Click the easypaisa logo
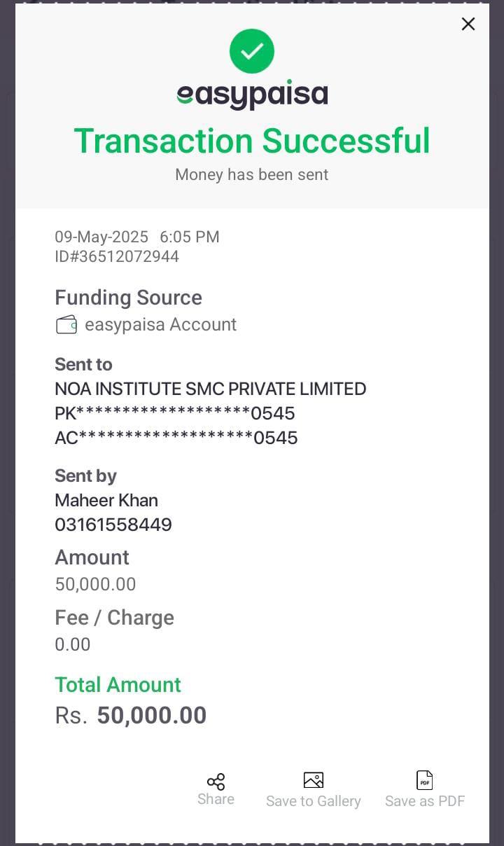The image size is (504, 846). pyautogui.click(x=252, y=95)
